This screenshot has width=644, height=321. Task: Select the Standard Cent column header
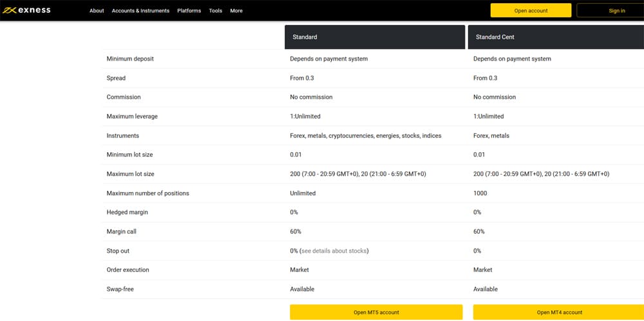click(555, 37)
